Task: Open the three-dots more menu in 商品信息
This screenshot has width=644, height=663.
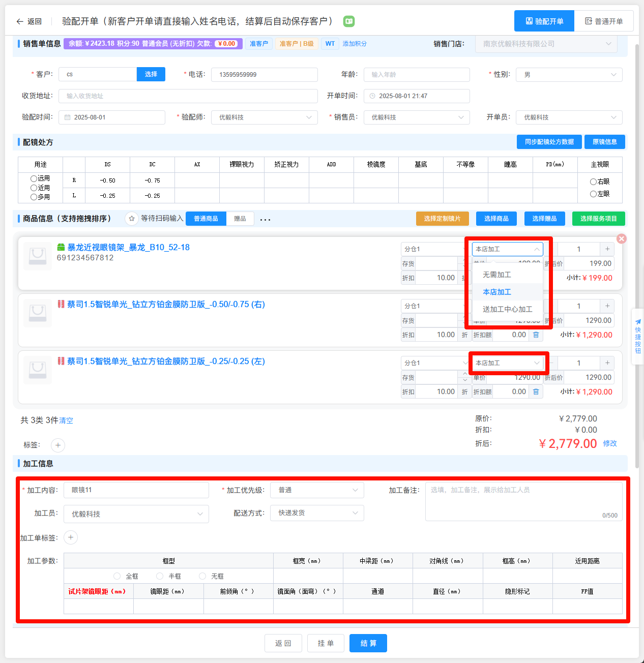Action: (265, 220)
